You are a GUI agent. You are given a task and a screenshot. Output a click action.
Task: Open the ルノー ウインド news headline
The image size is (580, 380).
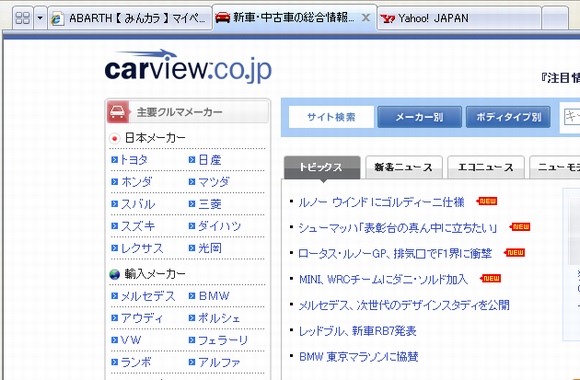(x=381, y=202)
